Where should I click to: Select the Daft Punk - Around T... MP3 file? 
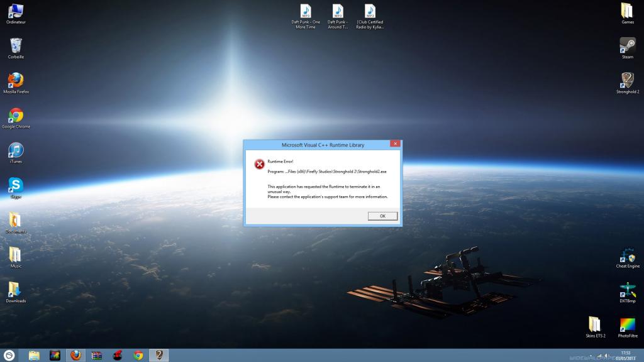coord(338,16)
